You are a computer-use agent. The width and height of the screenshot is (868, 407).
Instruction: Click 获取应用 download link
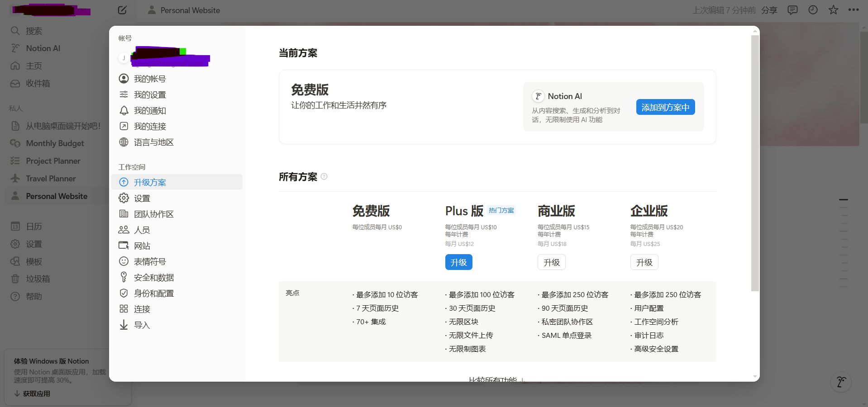[x=32, y=393]
